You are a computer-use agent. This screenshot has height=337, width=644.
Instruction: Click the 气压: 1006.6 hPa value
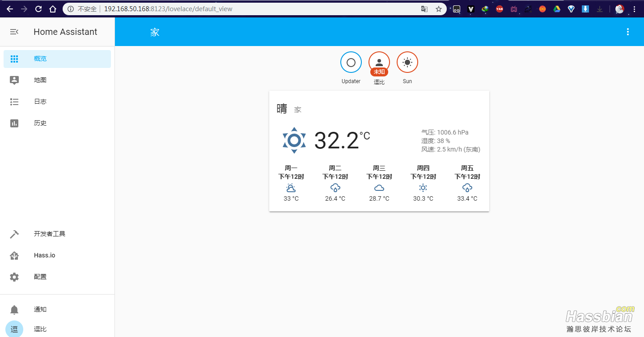(445, 132)
